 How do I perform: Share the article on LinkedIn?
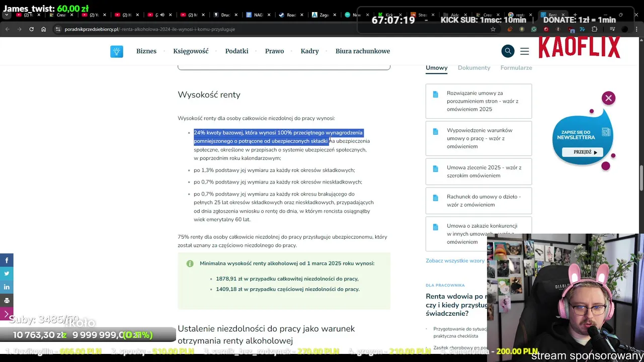point(7,287)
